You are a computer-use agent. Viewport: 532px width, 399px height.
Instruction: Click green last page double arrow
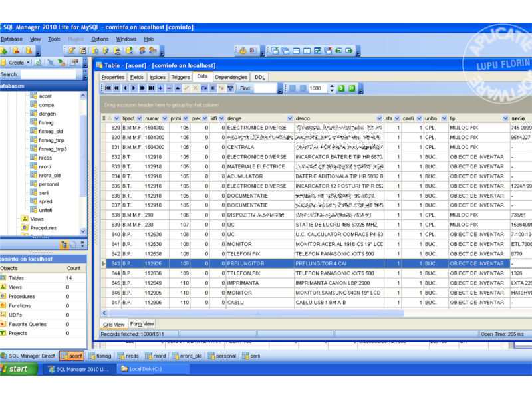click(352, 88)
